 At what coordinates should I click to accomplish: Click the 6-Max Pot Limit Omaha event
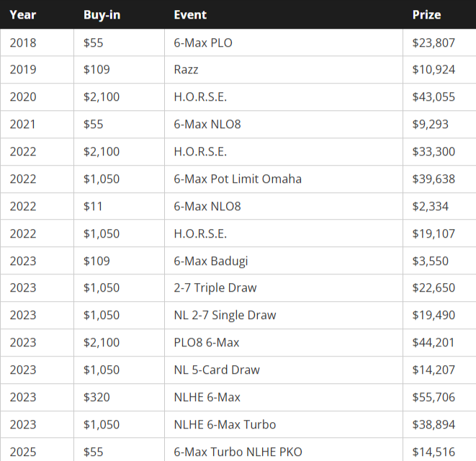coord(238,179)
